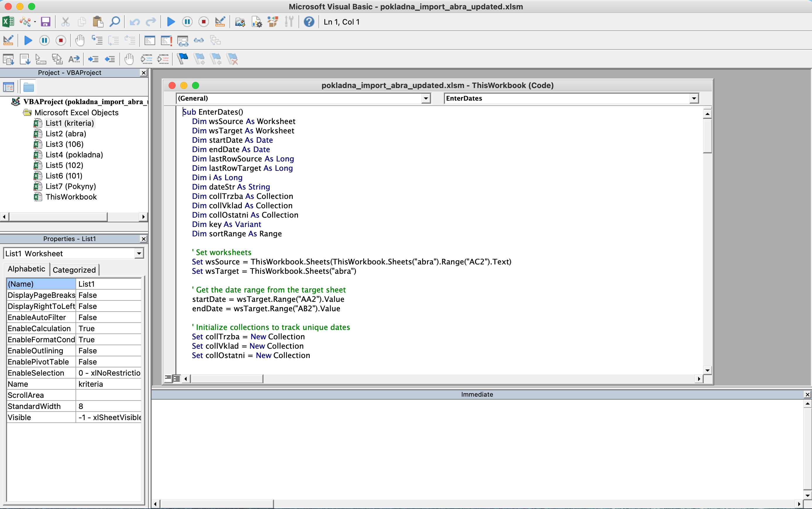812x509 pixels.
Task: Select List4 (pokladna) in project tree
Action: [74, 154]
